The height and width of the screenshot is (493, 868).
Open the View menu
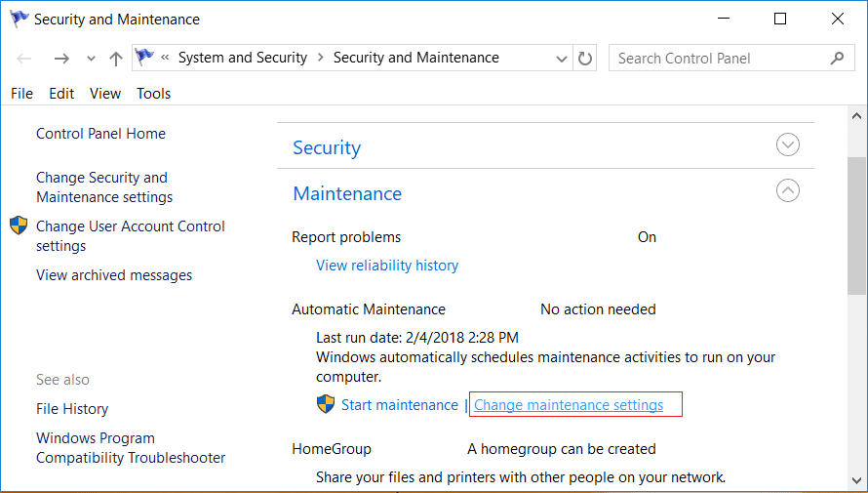105,94
